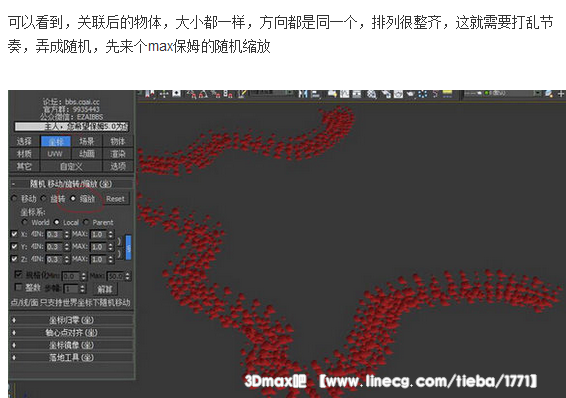Expand the 坐标归零 rollout
The image size is (566, 398).
pos(71,320)
